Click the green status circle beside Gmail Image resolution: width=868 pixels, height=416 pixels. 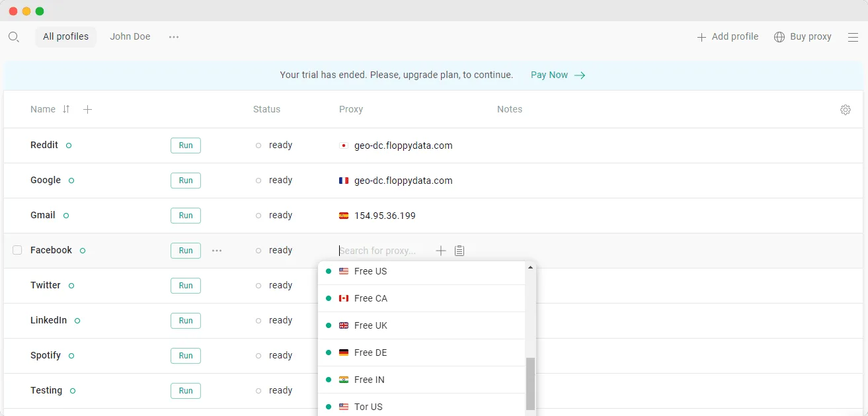click(66, 216)
